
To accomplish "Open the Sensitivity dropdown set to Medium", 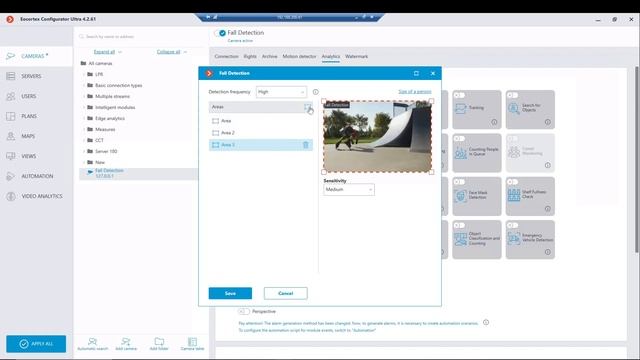I will (349, 189).
